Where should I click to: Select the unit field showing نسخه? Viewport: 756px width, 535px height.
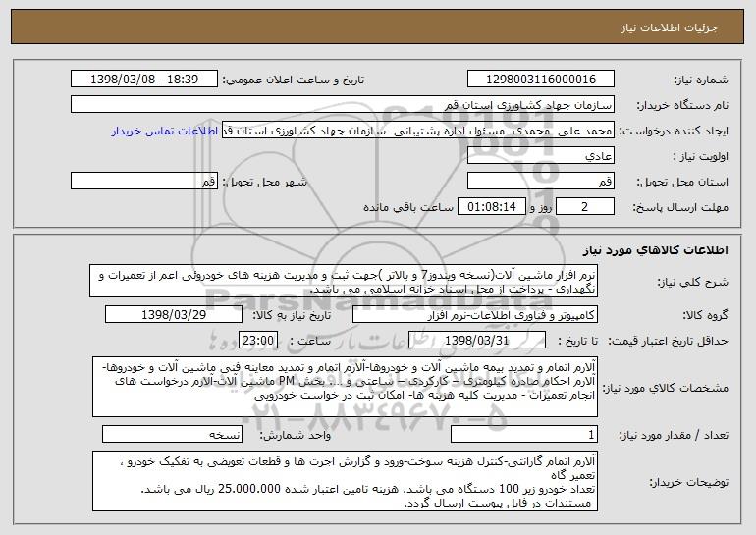pyautogui.click(x=172, y=434)
